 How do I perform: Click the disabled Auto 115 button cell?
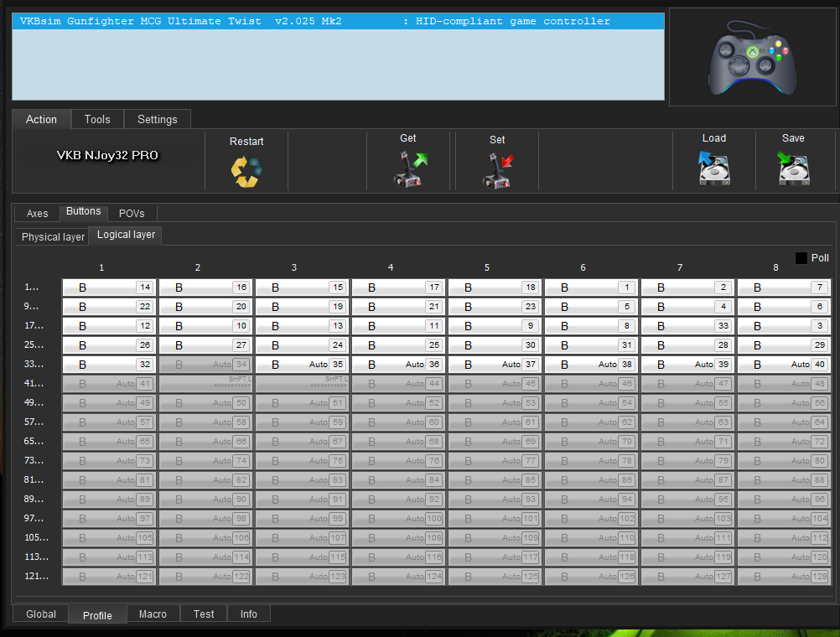point(302,557)
